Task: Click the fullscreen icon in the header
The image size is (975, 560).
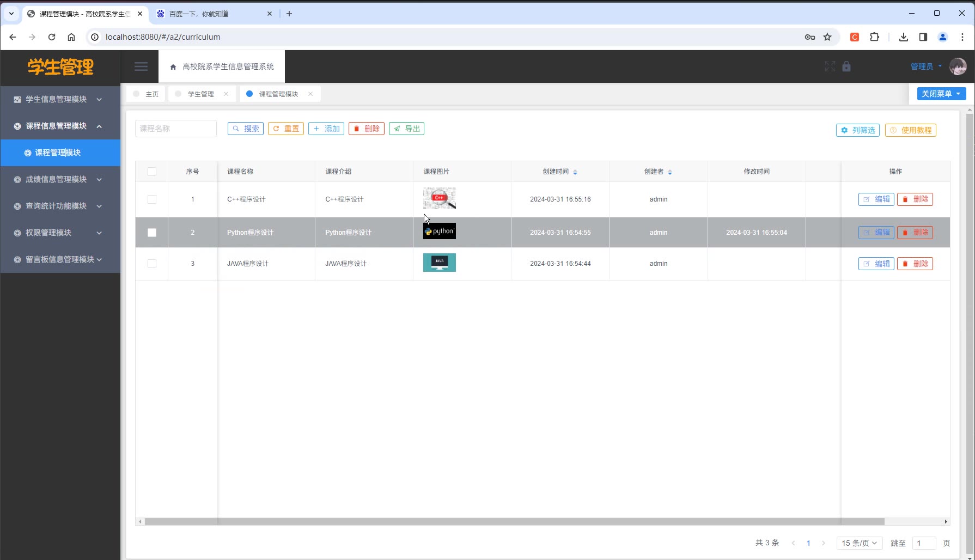Action: (x=830, y=66)
